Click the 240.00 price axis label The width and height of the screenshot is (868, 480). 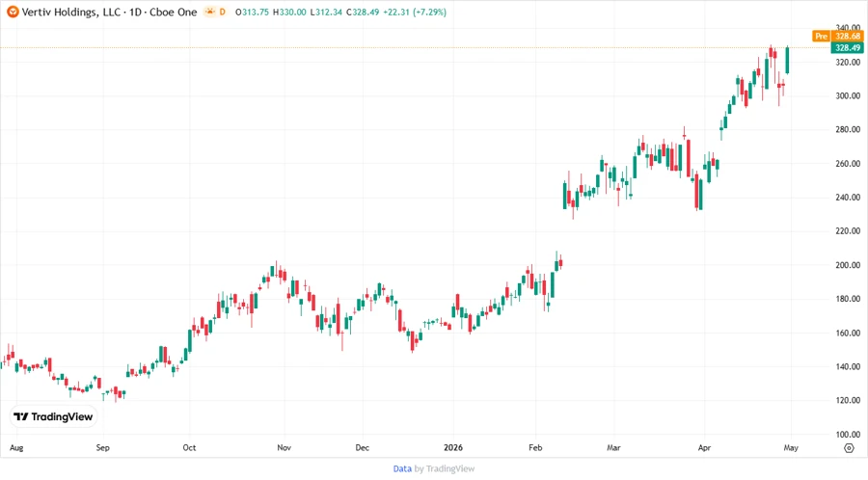click(x=848, y=198)
